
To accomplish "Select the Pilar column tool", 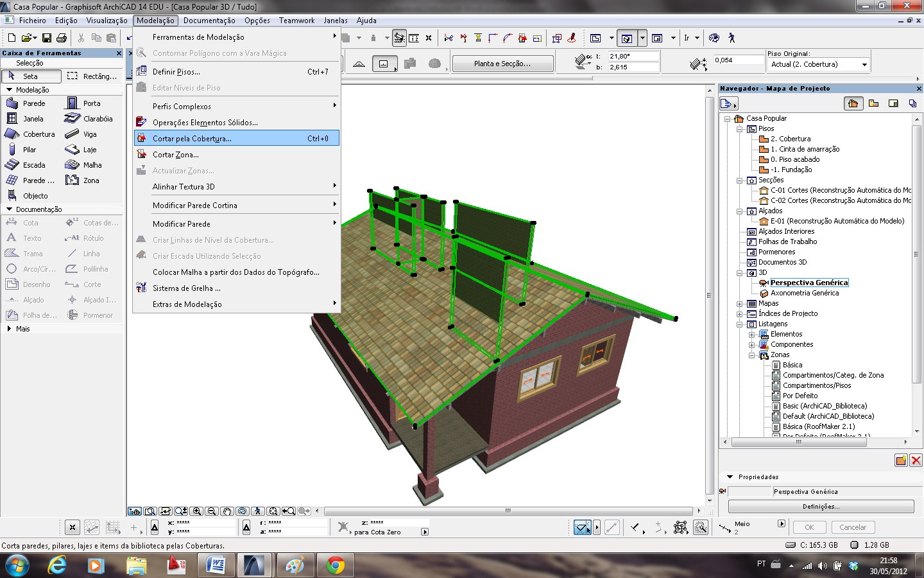I will click(31, 149).
